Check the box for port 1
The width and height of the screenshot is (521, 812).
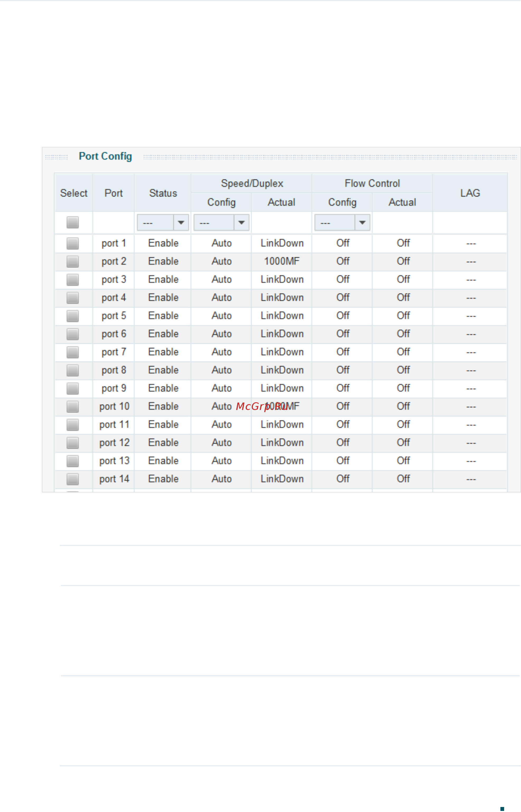[x=73, y=243]
